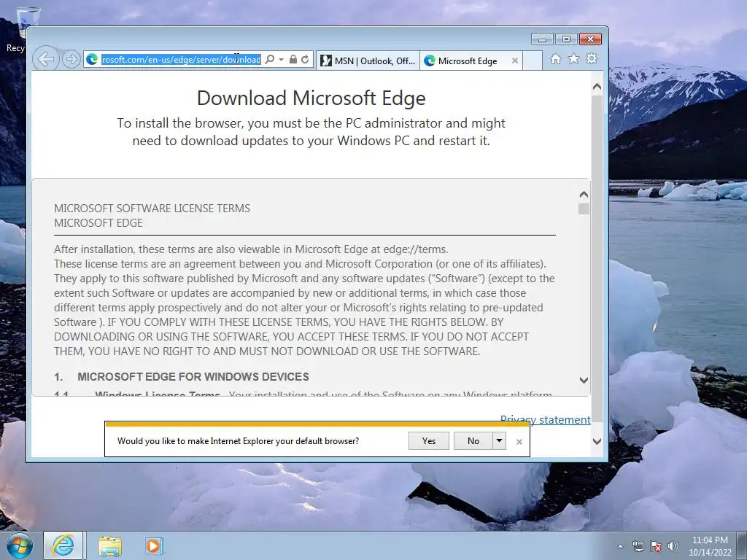
Task: Click the Show desktop strip on taskbar
Action: point(742,546)
